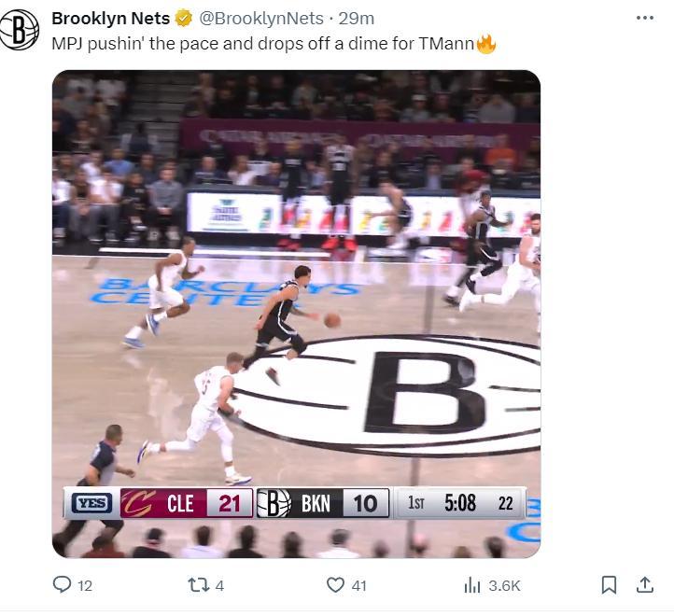Bookmark this Brooklyn Nets post
Image resolution: width=674 pixels, height=616 pixels.
pyautogui.click(x=609, y=585)
